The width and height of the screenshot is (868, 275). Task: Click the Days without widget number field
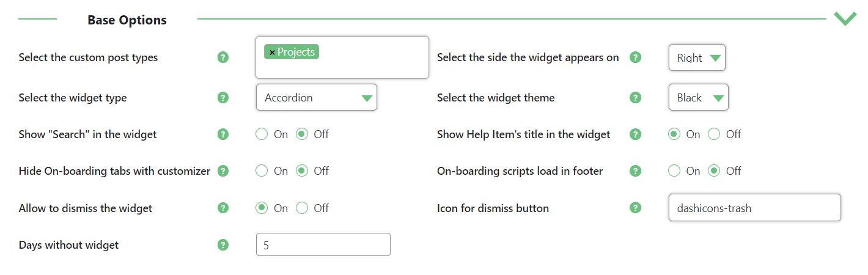323,244
